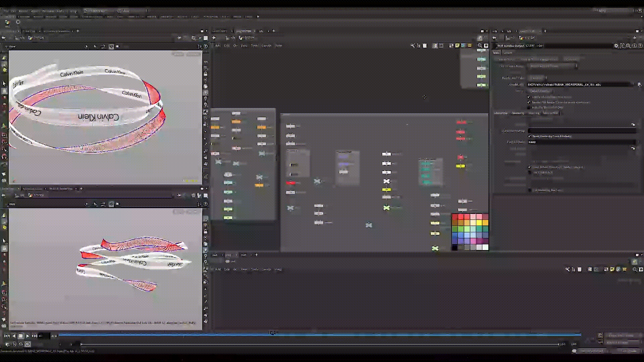The width and height of the screenshot is (644, 362).
Task: Click the current-frame marker on the timeline
Action: coord(273,333)
